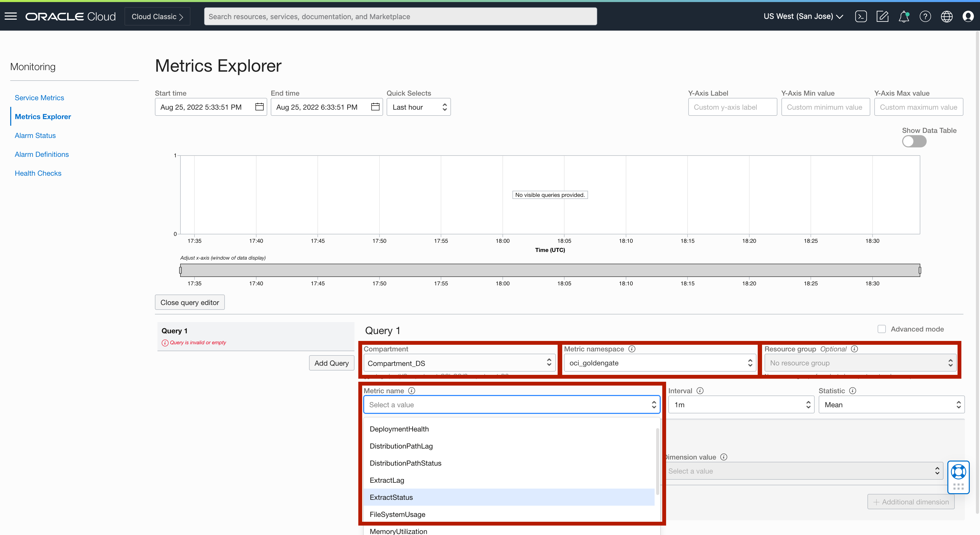The image size is (980, 535).
Task: Click the help question mark icon
Action: point(925,16)
